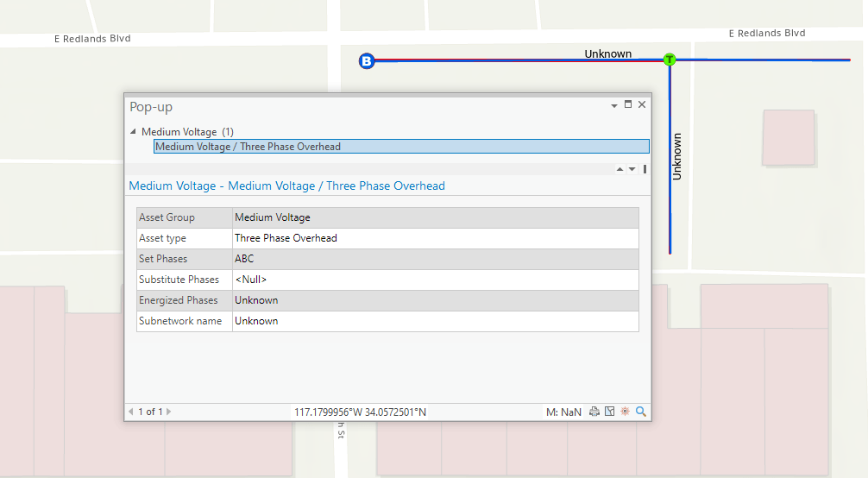This screenshot has height=478, width=868.
Task: Click the 1 of 1 record counter
Action: coord(150,412)
